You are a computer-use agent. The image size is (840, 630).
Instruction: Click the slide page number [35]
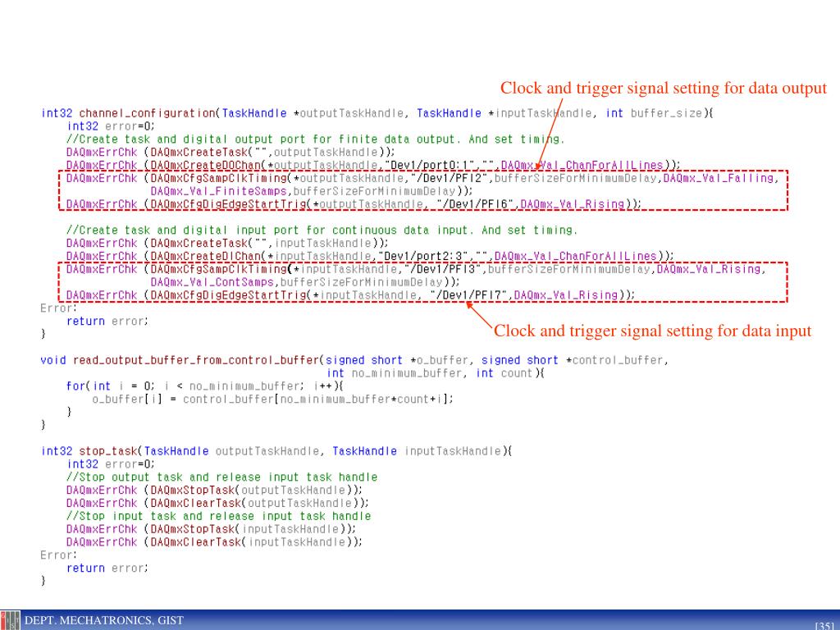[x=825, y=625]
